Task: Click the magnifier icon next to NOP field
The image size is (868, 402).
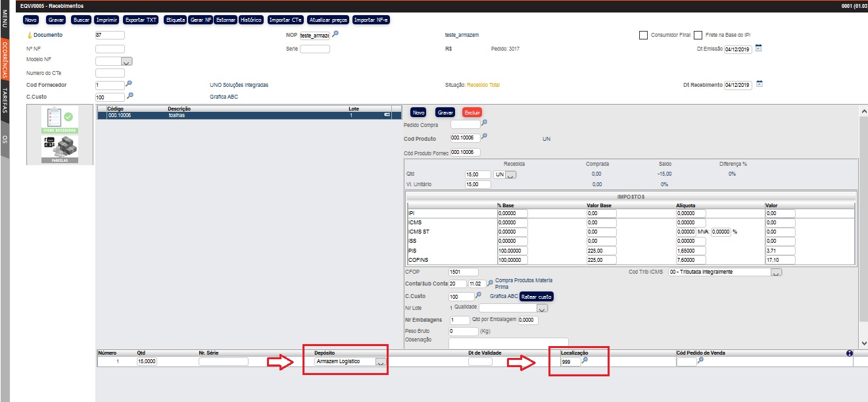Action: [335, 34]
